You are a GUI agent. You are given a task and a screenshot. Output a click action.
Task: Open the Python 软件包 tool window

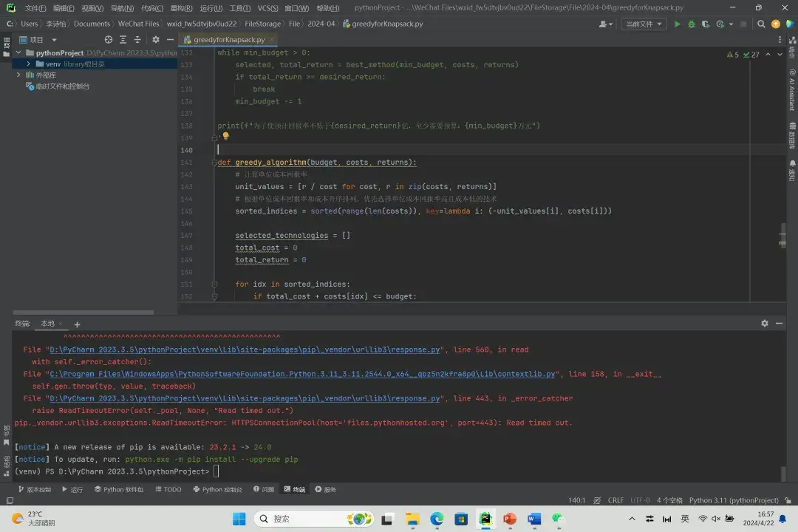pos(118,489)
